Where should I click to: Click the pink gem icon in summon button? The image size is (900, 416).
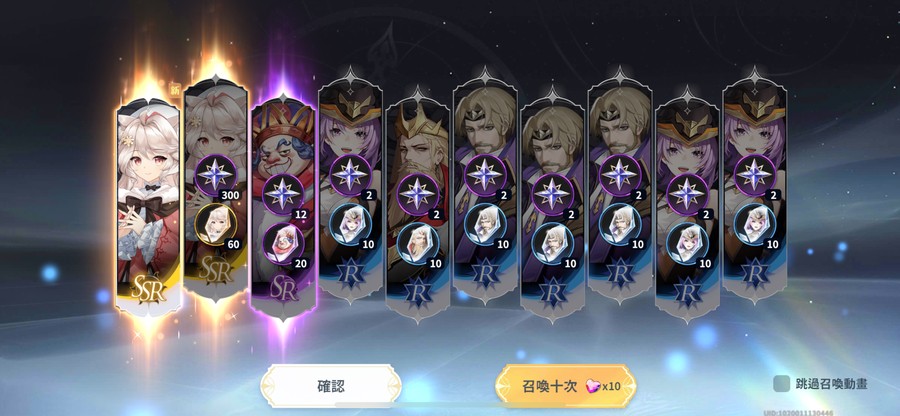(592, 386)
